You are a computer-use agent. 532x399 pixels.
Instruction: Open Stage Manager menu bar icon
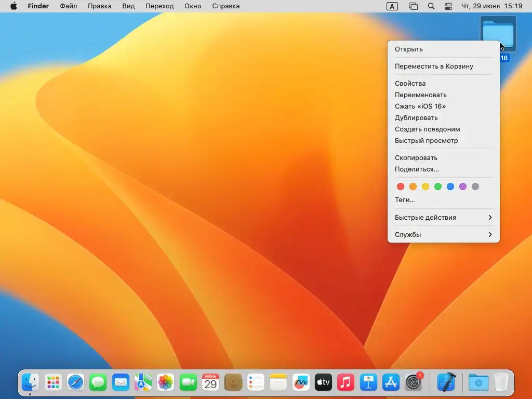pos(413,6)
